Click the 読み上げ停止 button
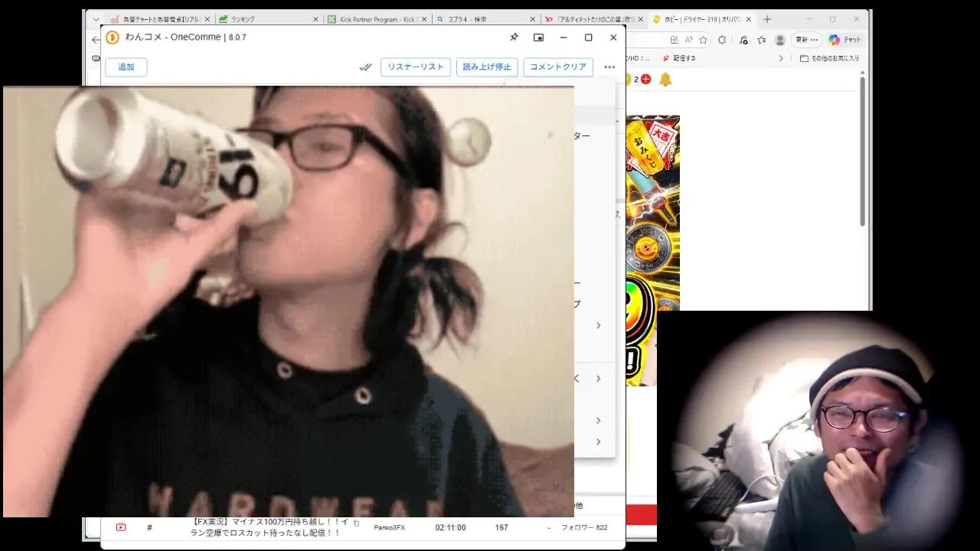This screenshot has height=551, width=980. [x=487, y=67]
